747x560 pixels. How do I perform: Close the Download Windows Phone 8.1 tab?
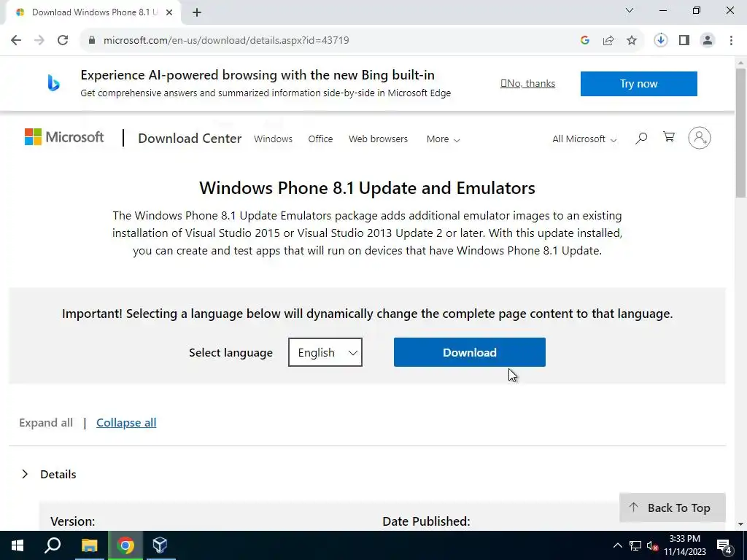[169, 13]
